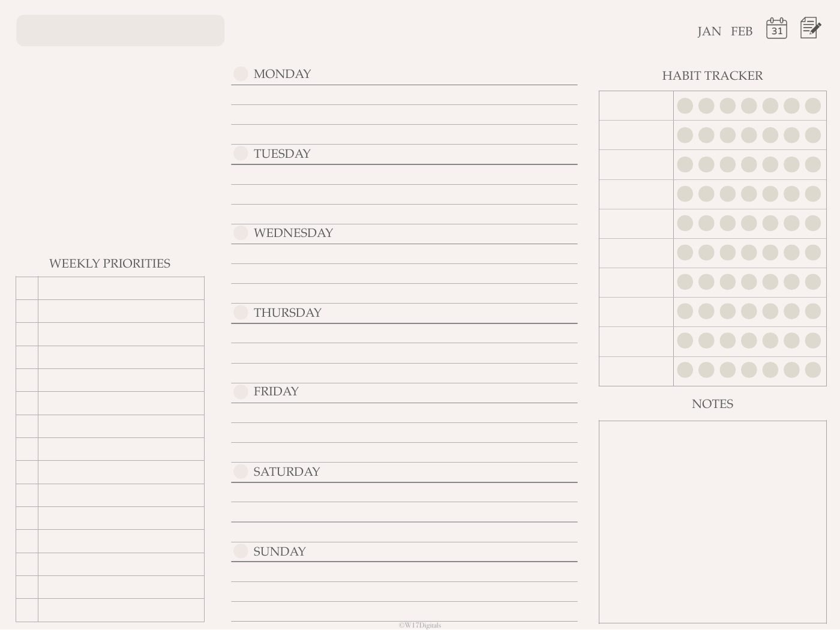Mark first habit tracker dot in first row
The height and width of the screenshot is (630, 840).
click(685, 106)
